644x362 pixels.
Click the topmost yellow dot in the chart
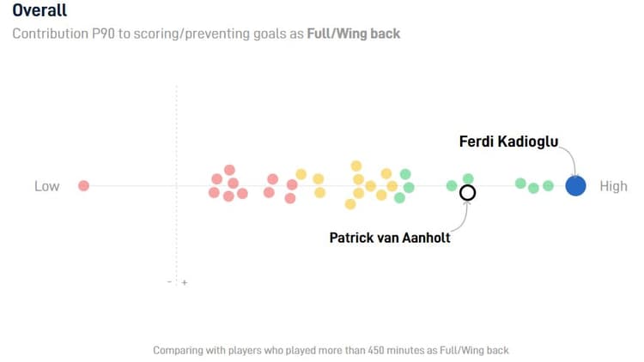pos(356,166)
